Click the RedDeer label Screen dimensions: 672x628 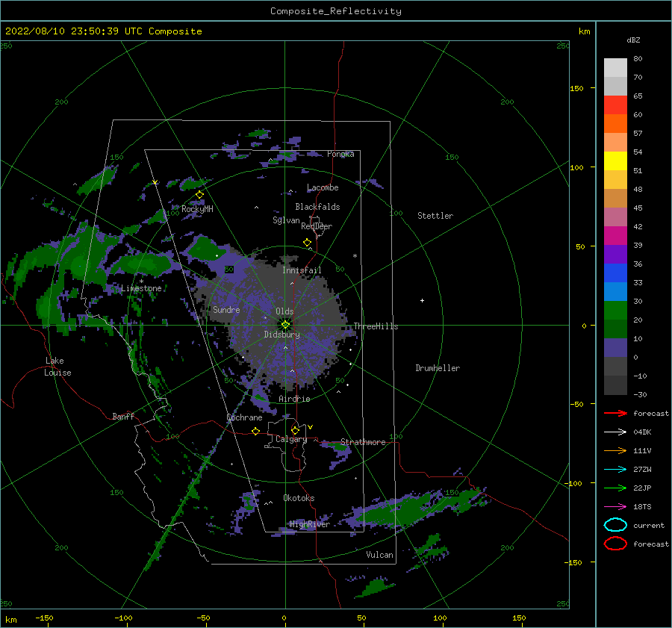pyautogui.click(x=317, y=226)
